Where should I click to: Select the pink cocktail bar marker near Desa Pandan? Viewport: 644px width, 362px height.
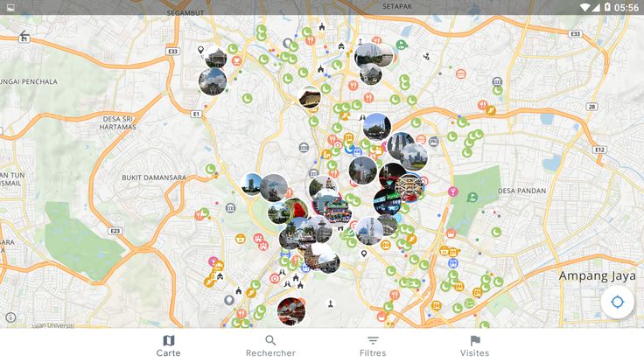point(452,191)
